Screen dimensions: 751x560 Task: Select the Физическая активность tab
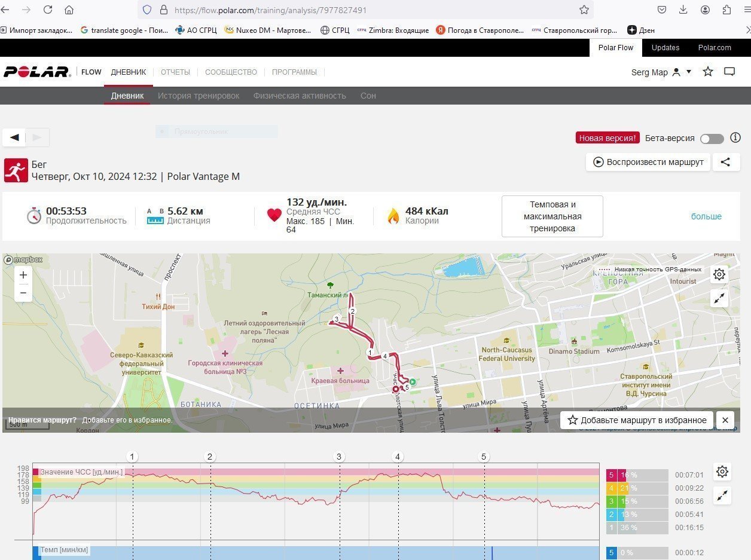[300, 96]
